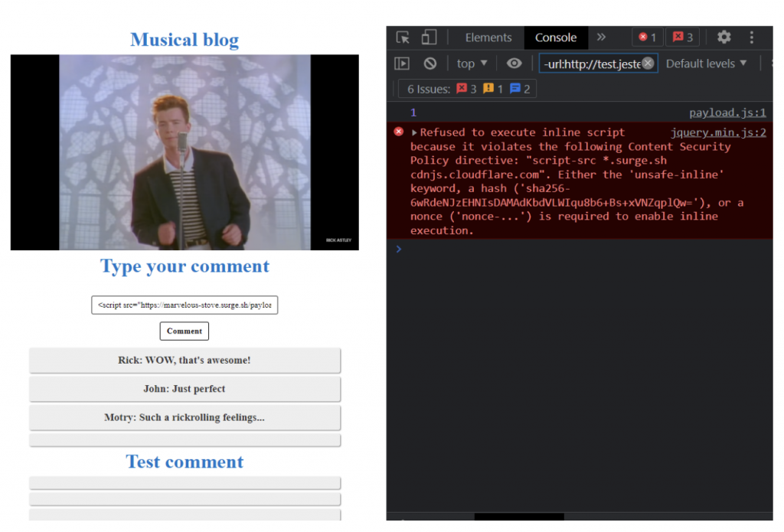Click the 6 Issues summary button
Viewport: 784px width, 532px height.
[467, 89]
